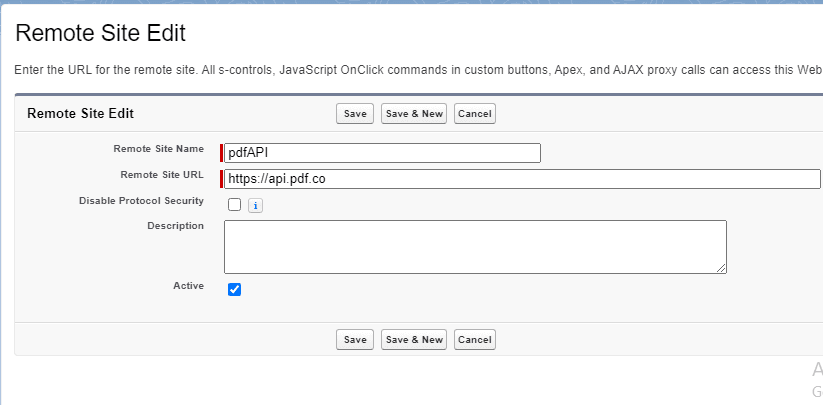The height and width of the screenshot is (405, 823).
Task: Focus the Remote Site Name field containing pdfAPI
Action: (x=382, y=153)
